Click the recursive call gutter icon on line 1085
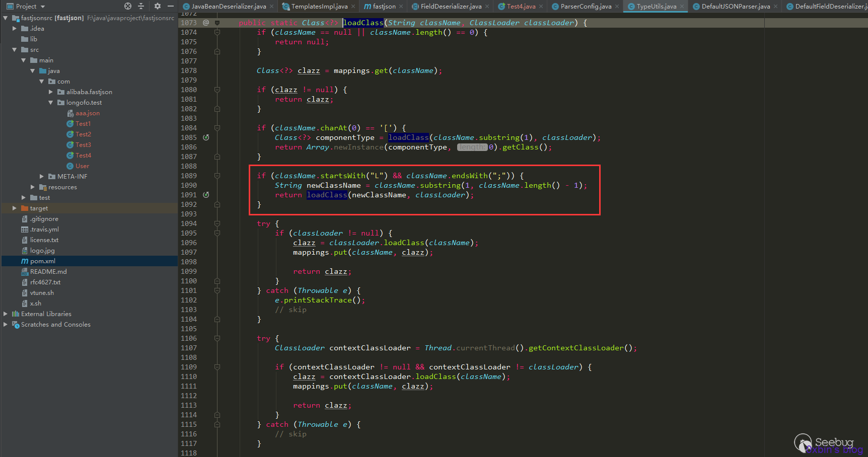 [x=206, y=137]
